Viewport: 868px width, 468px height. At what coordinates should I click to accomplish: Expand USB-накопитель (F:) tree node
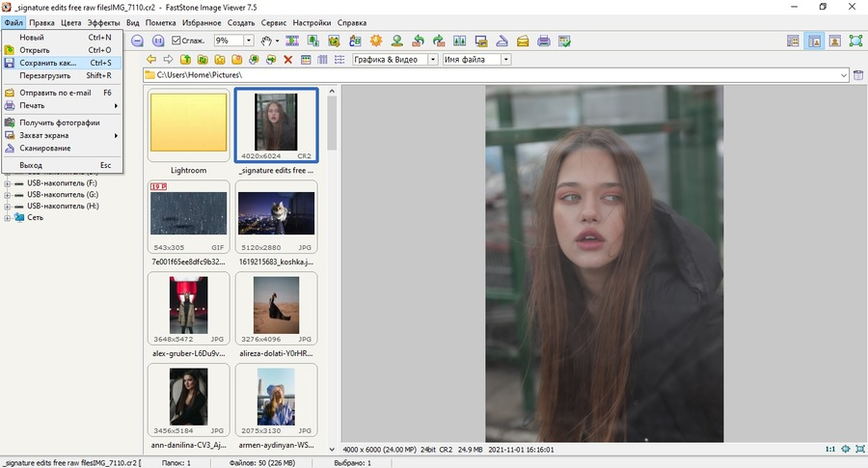(x=7, y=183)
